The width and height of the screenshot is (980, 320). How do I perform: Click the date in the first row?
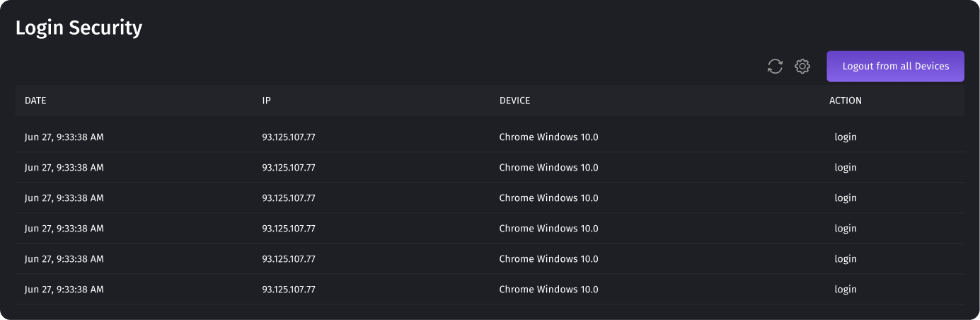(64, 137)
